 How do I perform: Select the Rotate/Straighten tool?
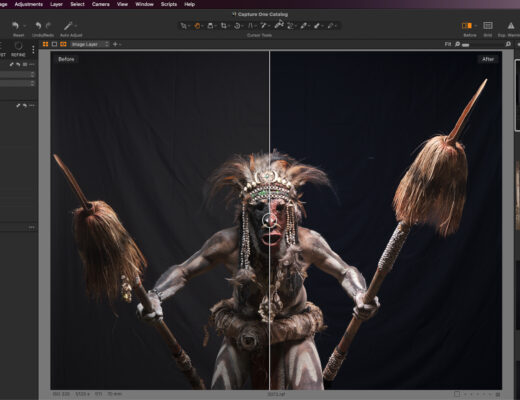tap(237, 26)
